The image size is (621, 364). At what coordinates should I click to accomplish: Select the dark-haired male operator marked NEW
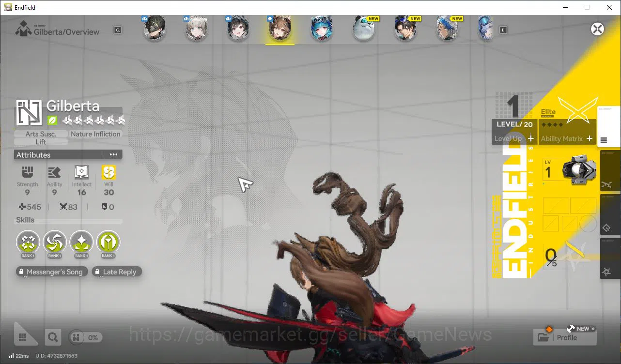(x=406, y=28)
